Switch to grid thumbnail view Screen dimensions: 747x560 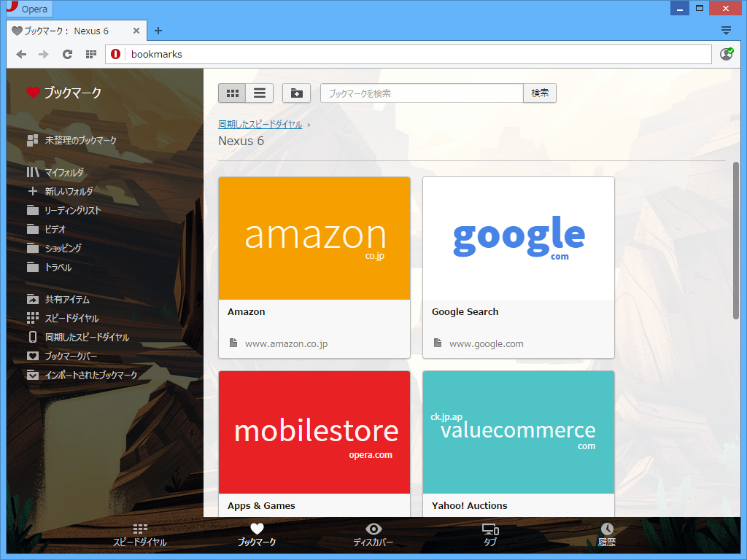coord(233,93)
